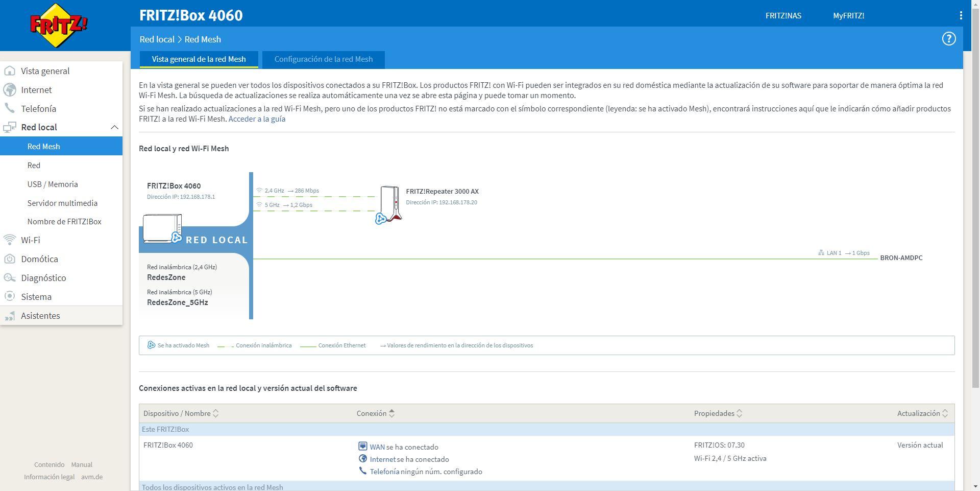980x491 pixels.
Task: Click the MyFRITZ! header link
Action: pos(848,16)
